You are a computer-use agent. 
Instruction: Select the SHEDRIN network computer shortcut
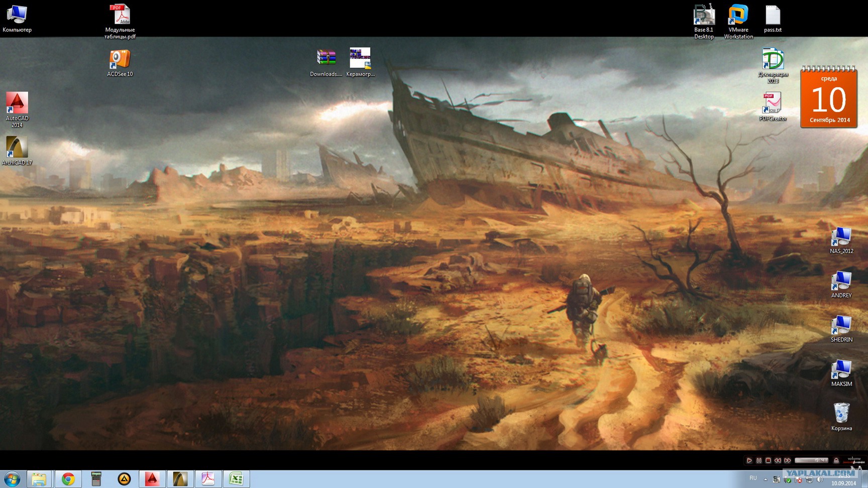pos(841,329)
